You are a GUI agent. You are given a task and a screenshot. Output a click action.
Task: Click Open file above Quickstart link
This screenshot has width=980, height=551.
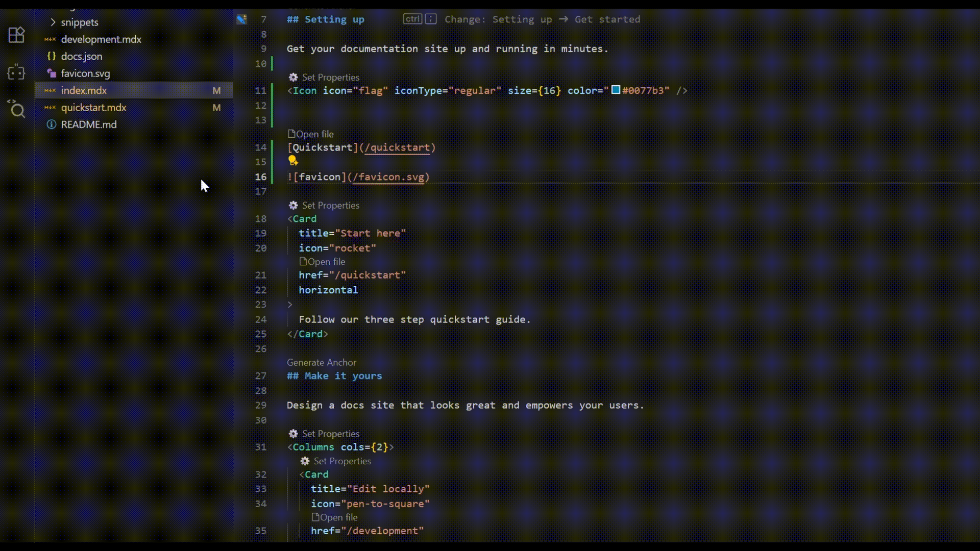(x=311, y=134)
